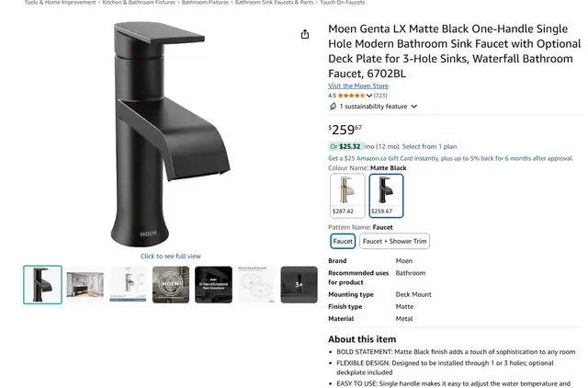Open the 3+ more images thumbnail
The image size is (588, 388).
(x=299, y=284)
